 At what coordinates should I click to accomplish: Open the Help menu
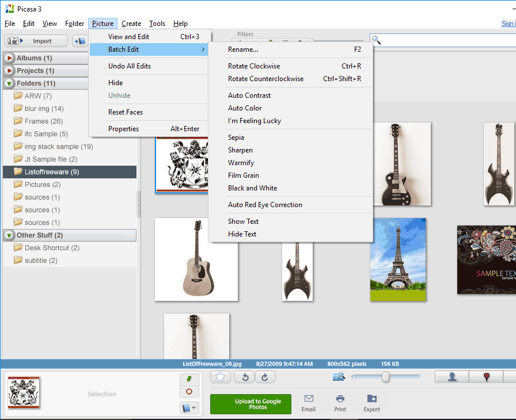pos(180,24)
